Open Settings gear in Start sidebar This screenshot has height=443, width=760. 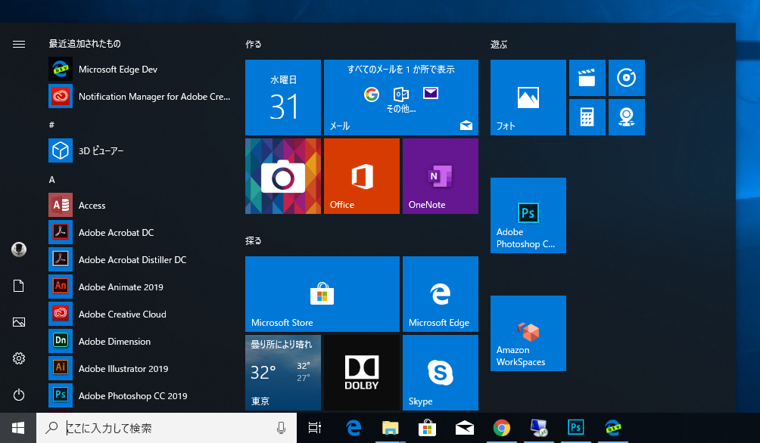19,359
